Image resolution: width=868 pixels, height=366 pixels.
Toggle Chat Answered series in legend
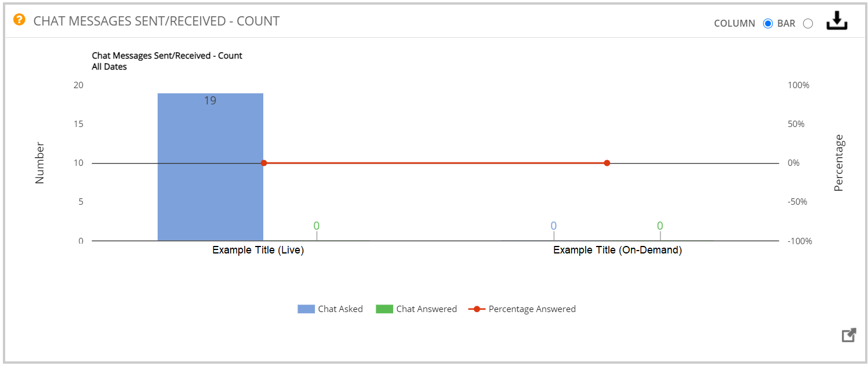tap(416, 309)
